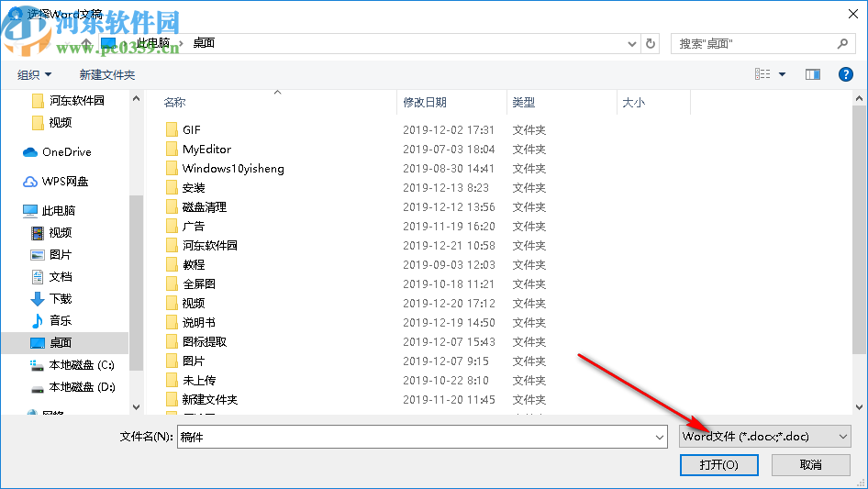
Task: Select WPS网盘 in the sidebar
Action: [x=56, y=181]
